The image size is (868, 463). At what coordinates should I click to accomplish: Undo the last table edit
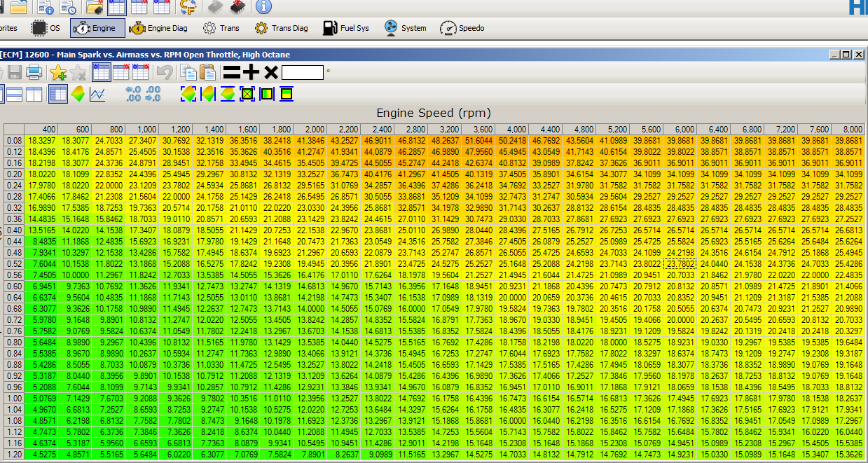click(164, 72)
